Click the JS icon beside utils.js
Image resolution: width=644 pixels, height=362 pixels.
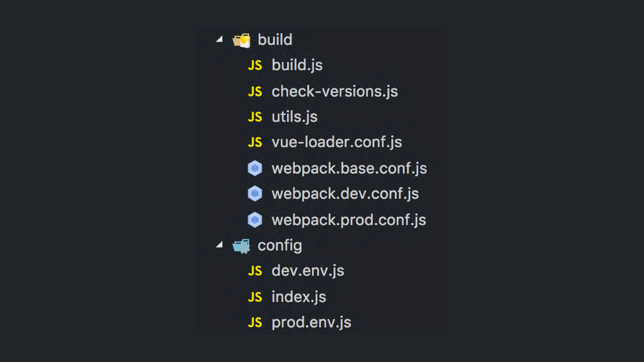click(x=255, y=117)
